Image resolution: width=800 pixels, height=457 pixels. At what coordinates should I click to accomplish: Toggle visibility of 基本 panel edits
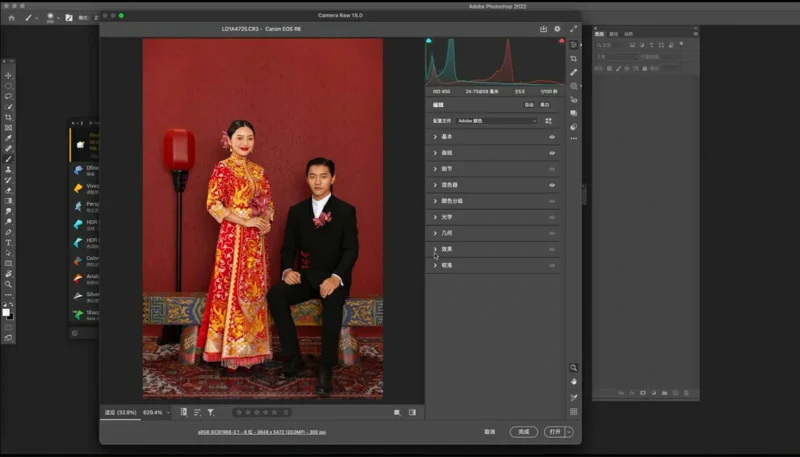click(x=551, y=136)
